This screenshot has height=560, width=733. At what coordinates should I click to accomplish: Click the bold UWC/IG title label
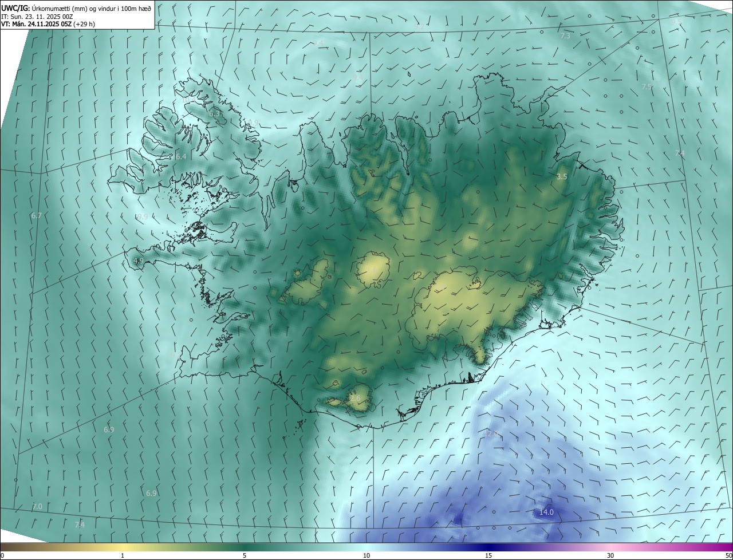15,8
